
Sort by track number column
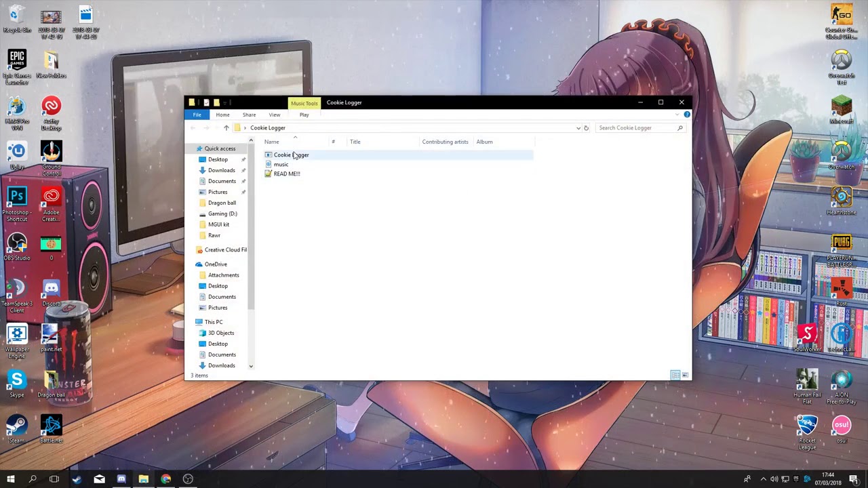(x=338, y=142)
